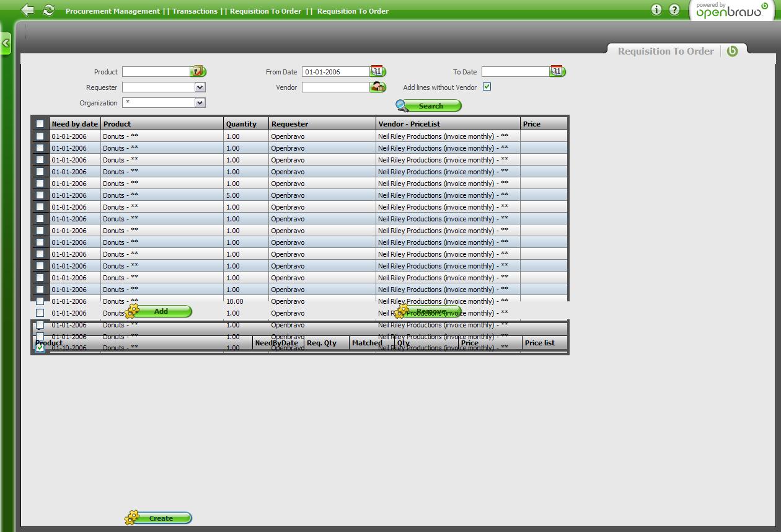Image resolution: width=781 pixels, height=532 pixels.
Task: Click the From Date field showing 01-01-2006
Action: [x=336, y=72]
